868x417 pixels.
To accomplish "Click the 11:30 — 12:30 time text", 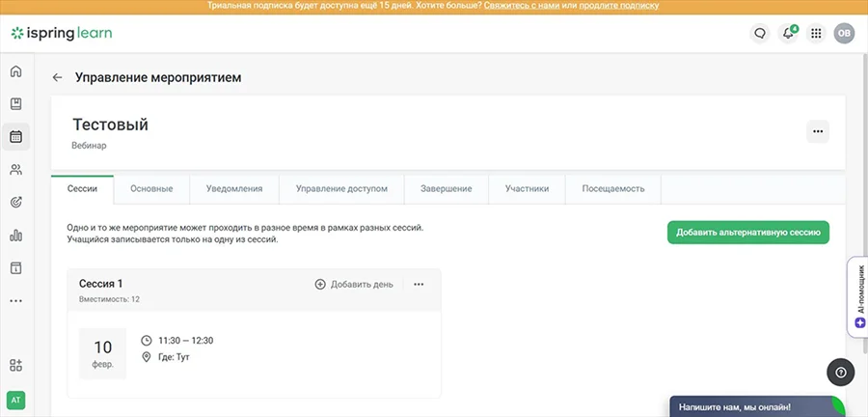I will coord(185,341).
